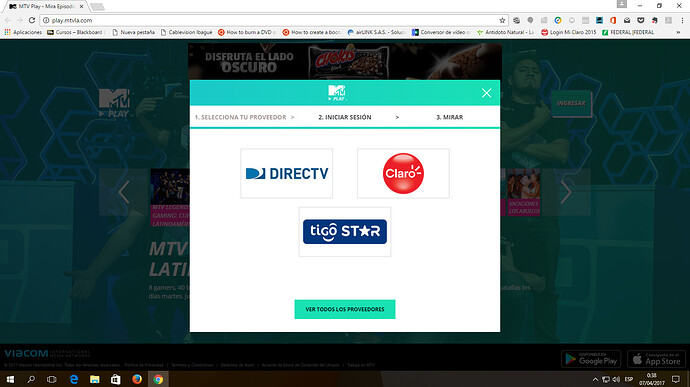Open the Google Play store badge
690x387 pixels.
point(591,359)
